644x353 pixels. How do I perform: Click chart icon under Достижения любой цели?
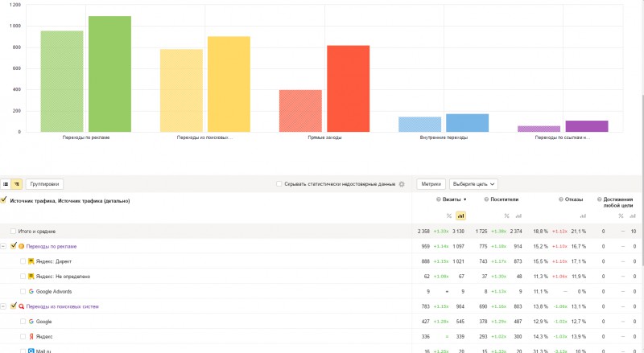633,216
